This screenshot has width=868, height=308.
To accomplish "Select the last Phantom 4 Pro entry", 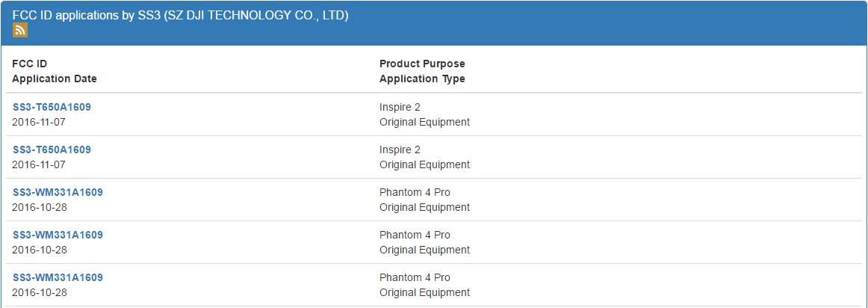I will pyautogui.click(x=415, y=277).
